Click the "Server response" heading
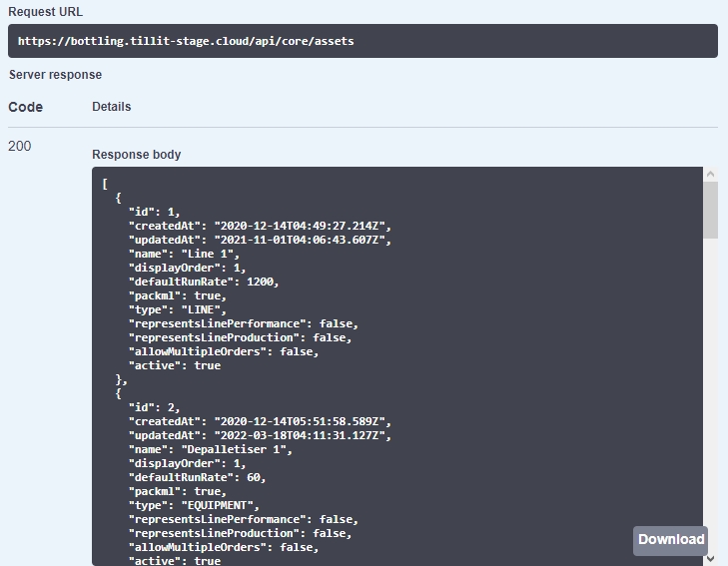Screen dimensions: 728x566 coord(55,75)
